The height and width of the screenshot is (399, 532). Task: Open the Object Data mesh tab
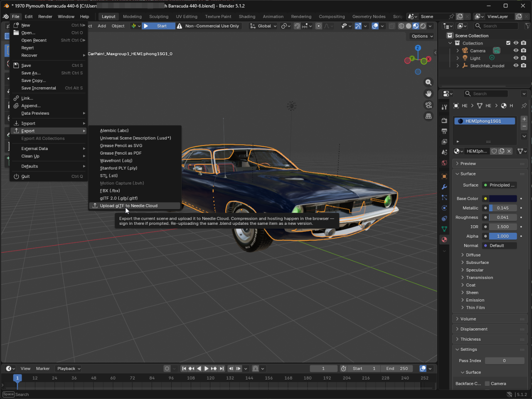444,229
